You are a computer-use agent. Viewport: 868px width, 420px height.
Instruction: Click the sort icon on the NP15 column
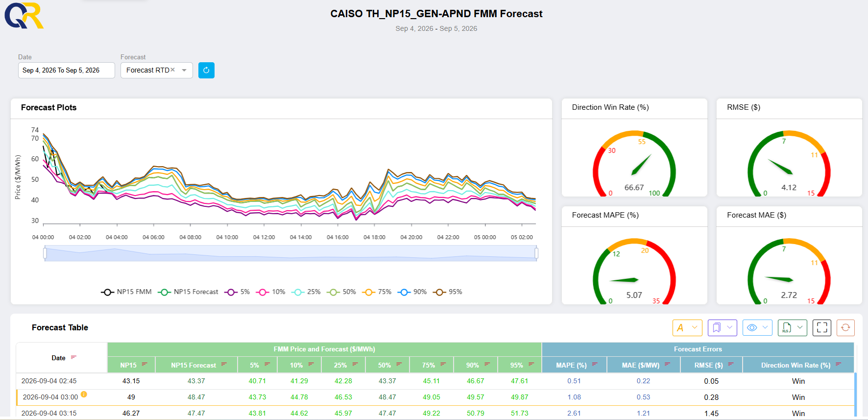[145, 365]
